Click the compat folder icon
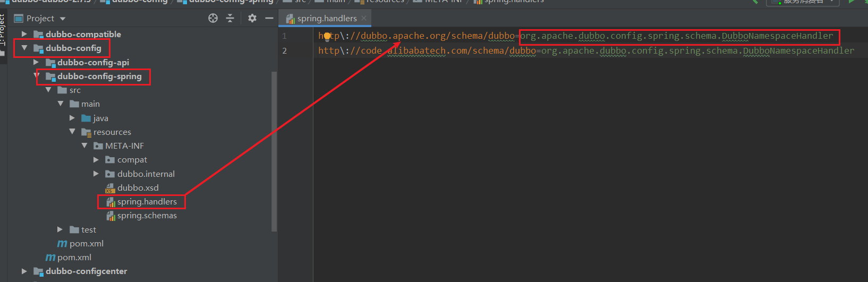Screen dimensions: 868x282 [x=110, y=159]
